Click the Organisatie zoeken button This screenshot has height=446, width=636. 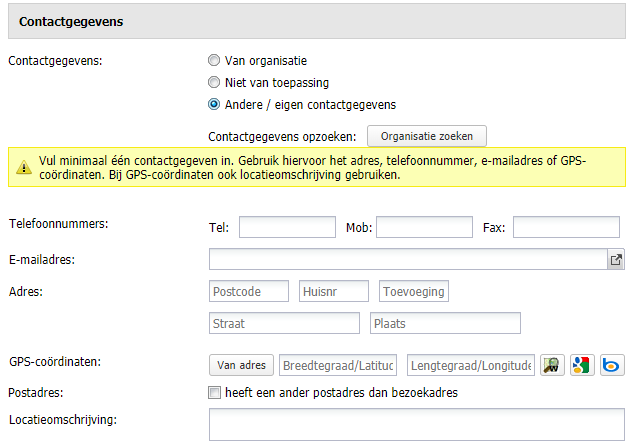click(427, 136)
